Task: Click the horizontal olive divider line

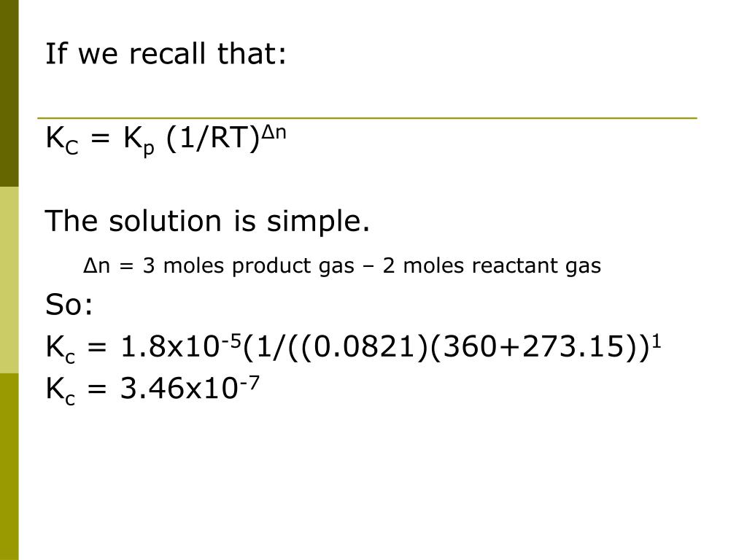Action: [x=368, y=117]
